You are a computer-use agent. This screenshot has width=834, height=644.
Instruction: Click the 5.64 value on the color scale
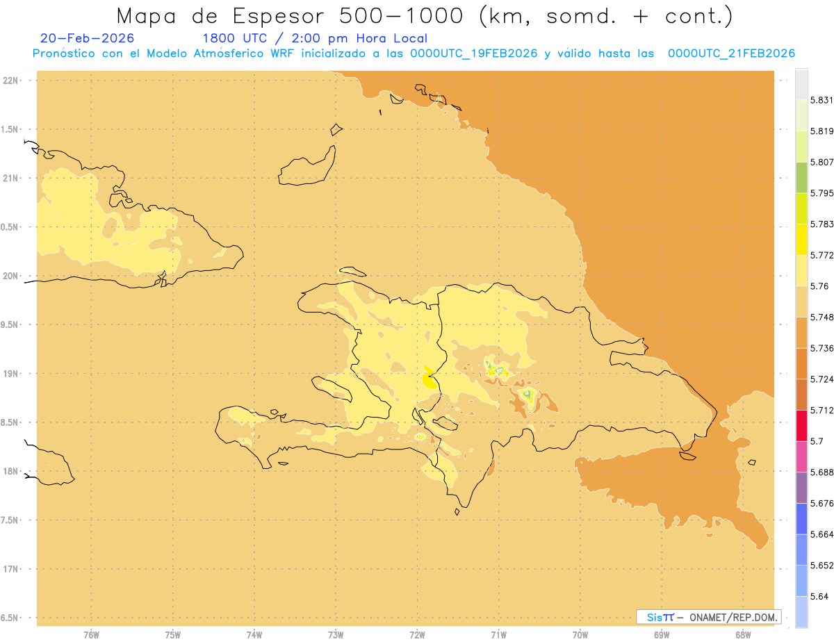[819, 597]
